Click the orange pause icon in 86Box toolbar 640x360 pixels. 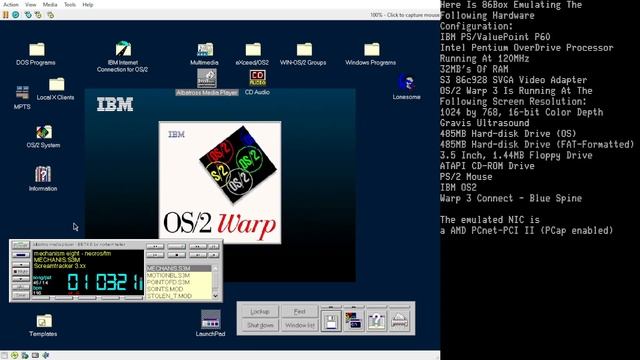tap(6, 15)
